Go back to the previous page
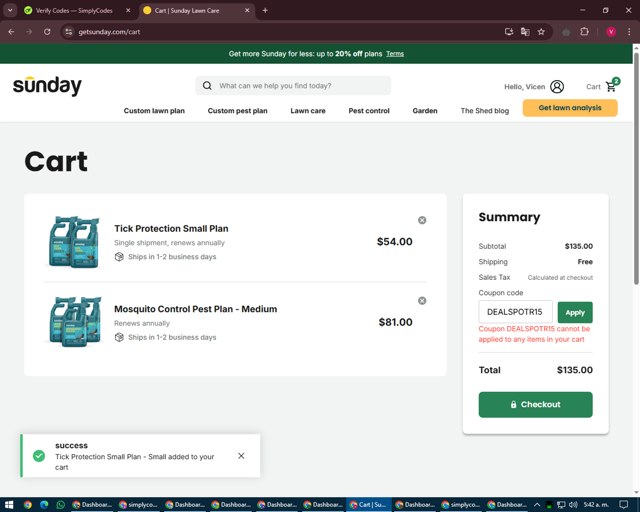Screen dimensions: 640x512 11,32
